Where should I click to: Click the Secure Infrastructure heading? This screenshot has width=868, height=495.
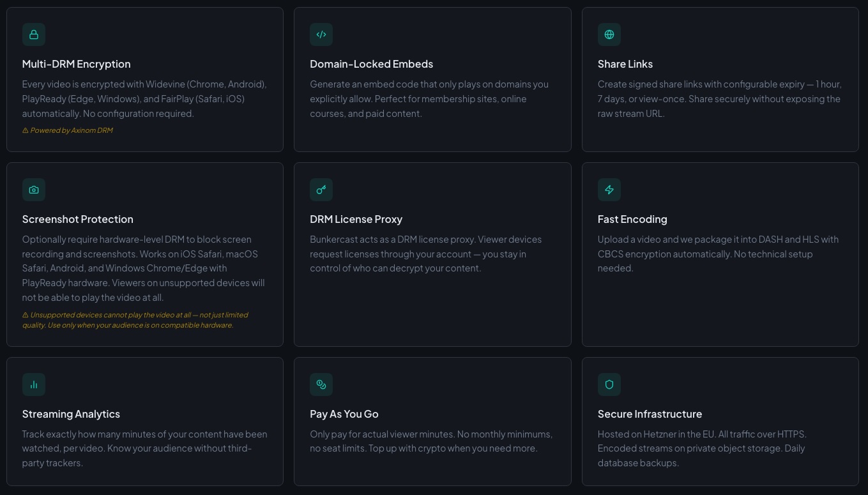click(650, 414)
